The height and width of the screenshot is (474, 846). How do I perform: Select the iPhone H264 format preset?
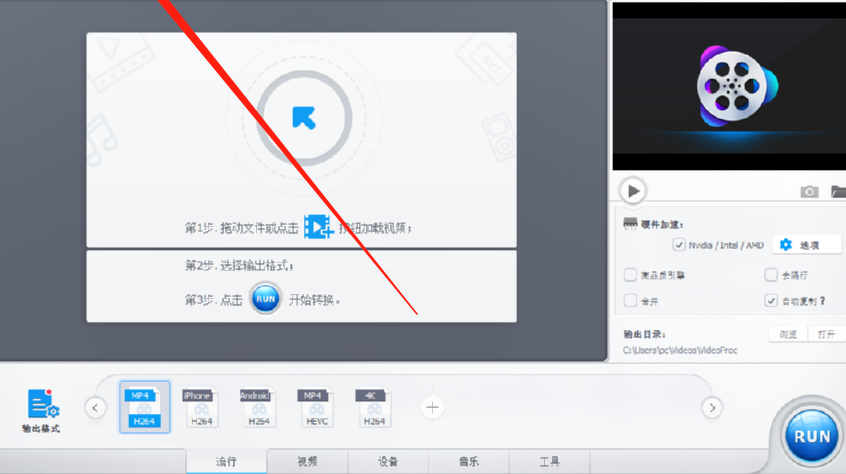click(200, 408)
